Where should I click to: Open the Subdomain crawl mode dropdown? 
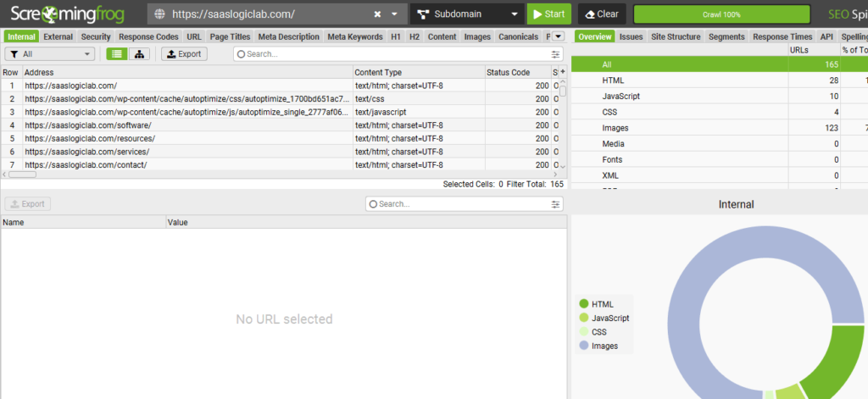coord(467,14)
